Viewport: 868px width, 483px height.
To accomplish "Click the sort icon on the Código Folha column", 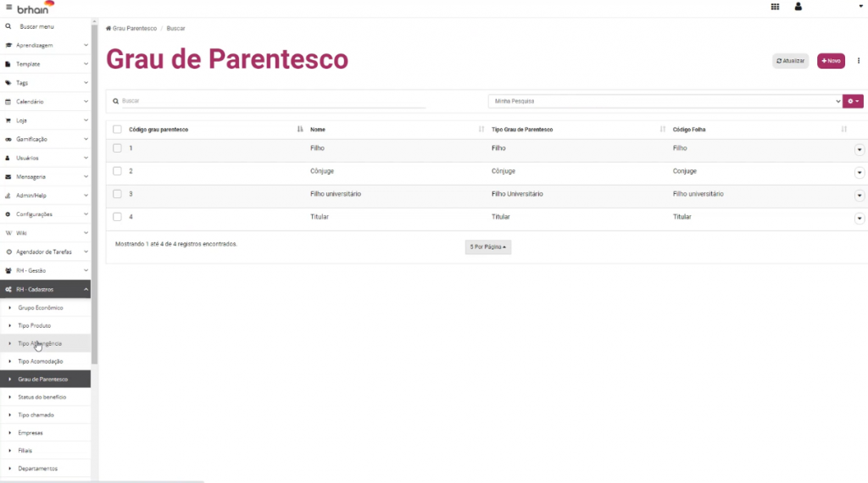I will [843, 130].
